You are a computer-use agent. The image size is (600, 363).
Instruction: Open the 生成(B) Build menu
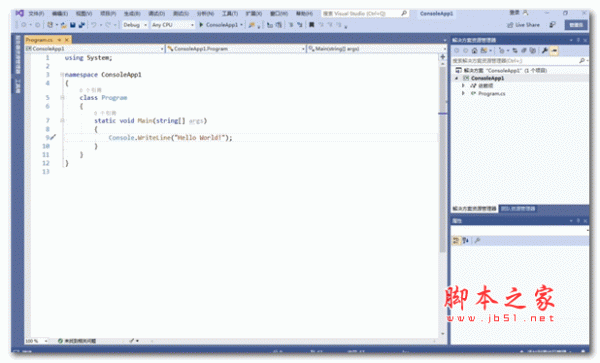click(132, 14)
